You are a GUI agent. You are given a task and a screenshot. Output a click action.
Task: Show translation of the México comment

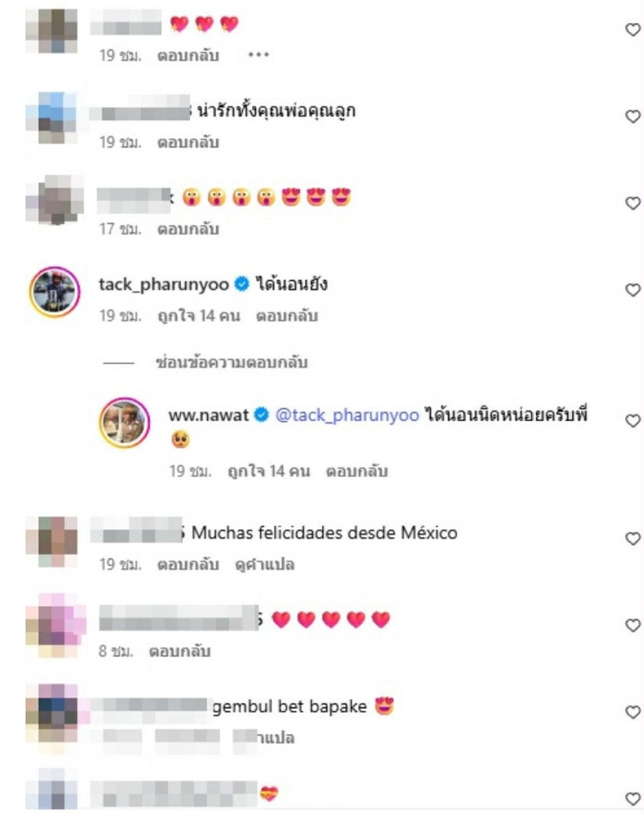[265, 564]
